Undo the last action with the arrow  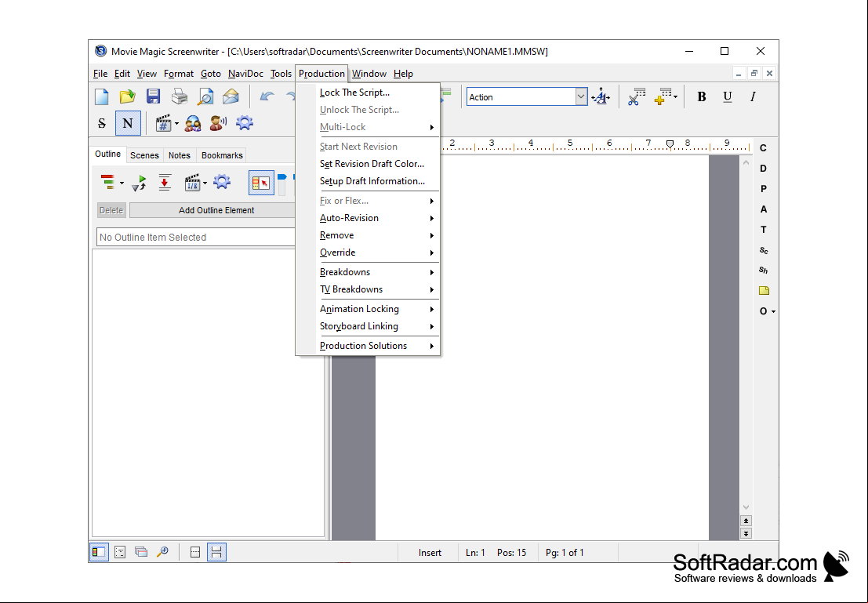click(x=267, y=97)
